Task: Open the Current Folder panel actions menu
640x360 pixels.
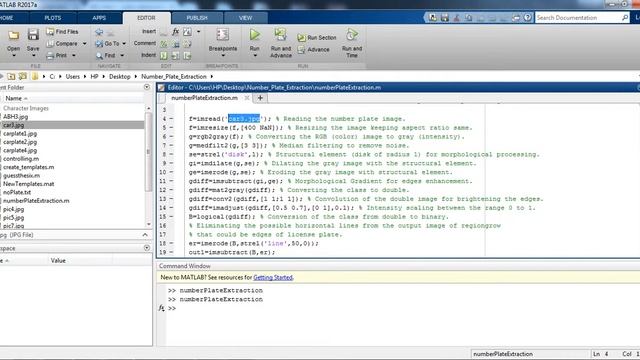Action: (x=147, y=87)
